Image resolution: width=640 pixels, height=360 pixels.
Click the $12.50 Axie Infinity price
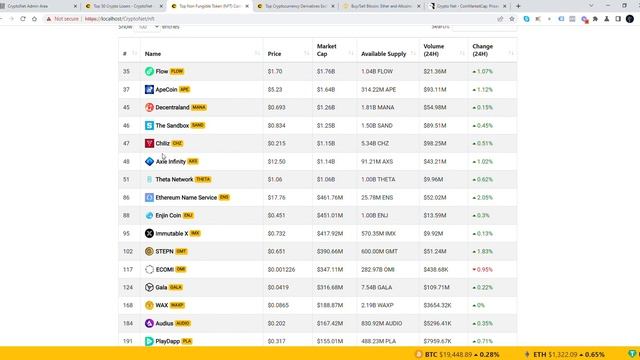click(x=277, y=162)
